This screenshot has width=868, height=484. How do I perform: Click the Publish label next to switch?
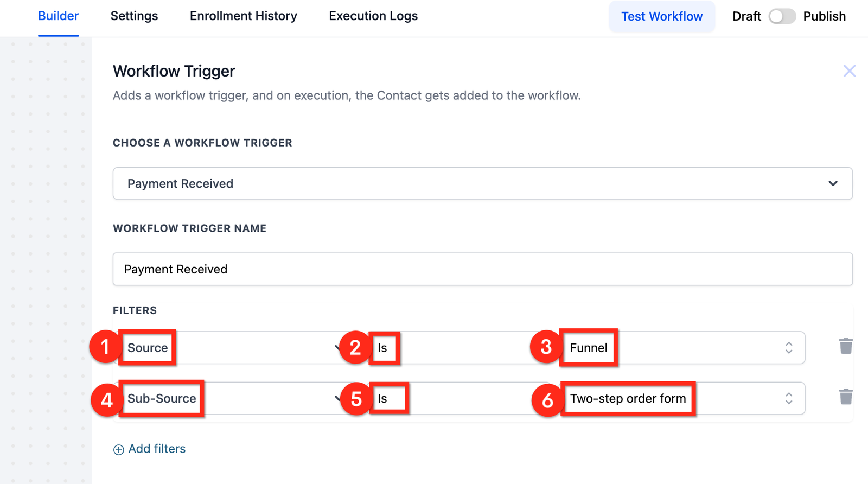(x=824, y=16)
